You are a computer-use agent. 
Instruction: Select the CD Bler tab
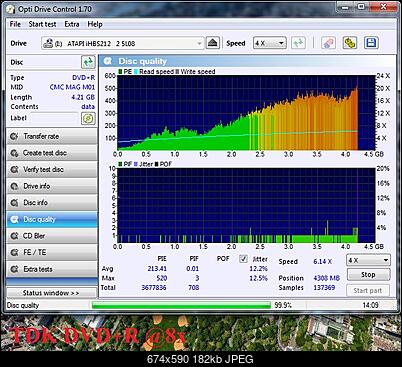click(x=52, y=236)
